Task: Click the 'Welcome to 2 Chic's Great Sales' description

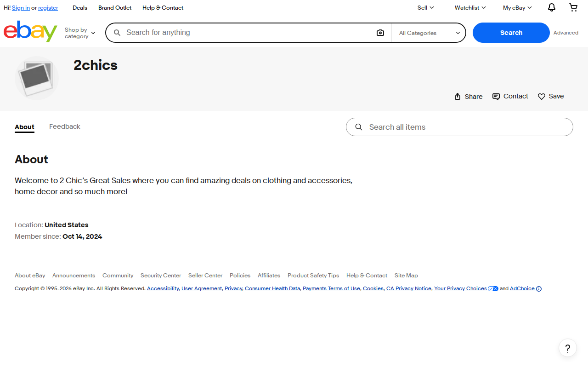Action: click(x=184, y=186)
